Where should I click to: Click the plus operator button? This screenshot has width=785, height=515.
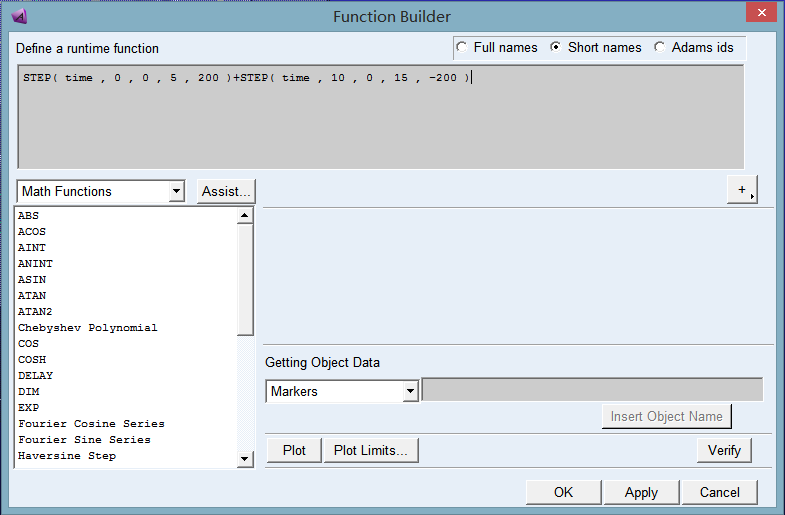pyautogui.click(x=742, y=189)
